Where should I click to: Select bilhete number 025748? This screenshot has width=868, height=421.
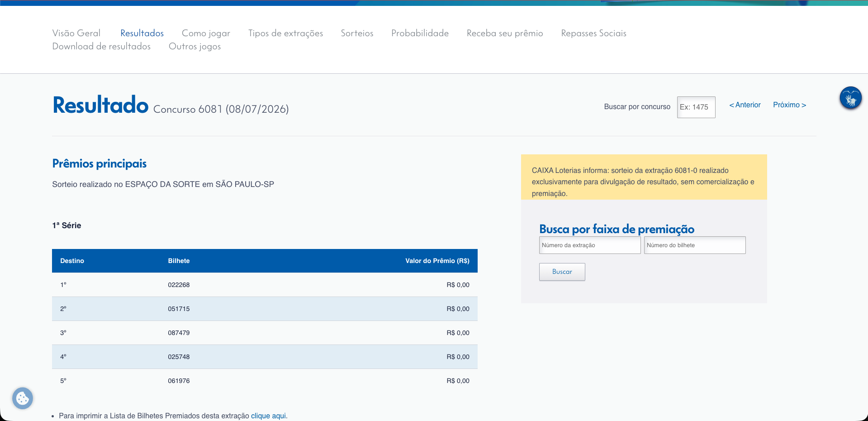(x=179, y=357)
